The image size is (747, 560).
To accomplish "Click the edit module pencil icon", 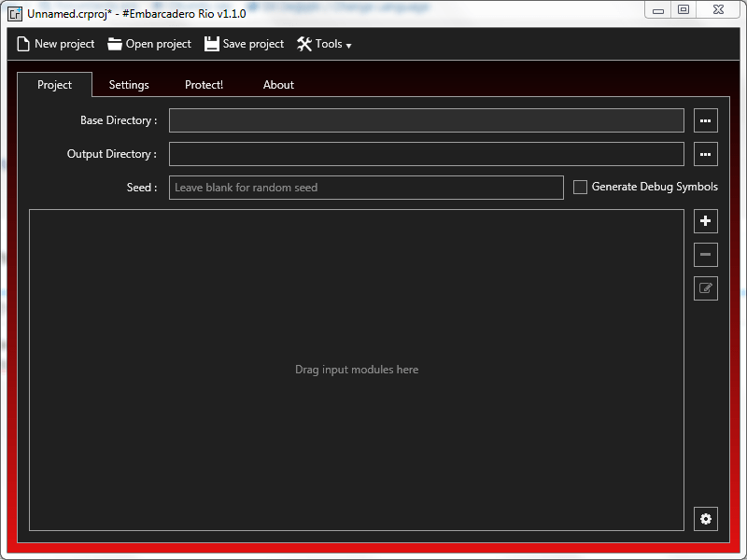I will [x=706, y=288].
